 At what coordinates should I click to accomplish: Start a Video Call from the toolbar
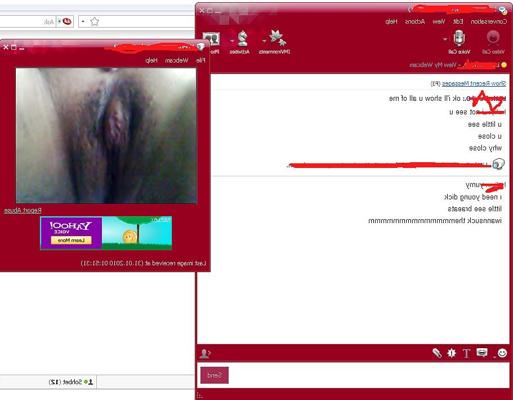click(493, 41)
